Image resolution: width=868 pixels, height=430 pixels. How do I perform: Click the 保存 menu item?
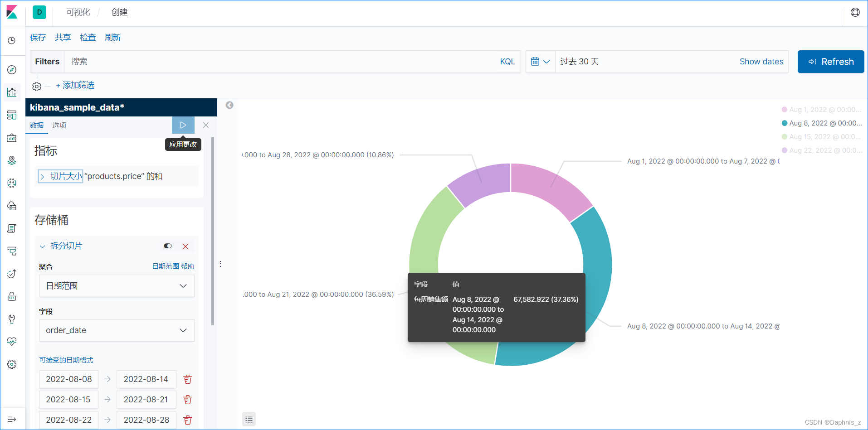point(38,38)
